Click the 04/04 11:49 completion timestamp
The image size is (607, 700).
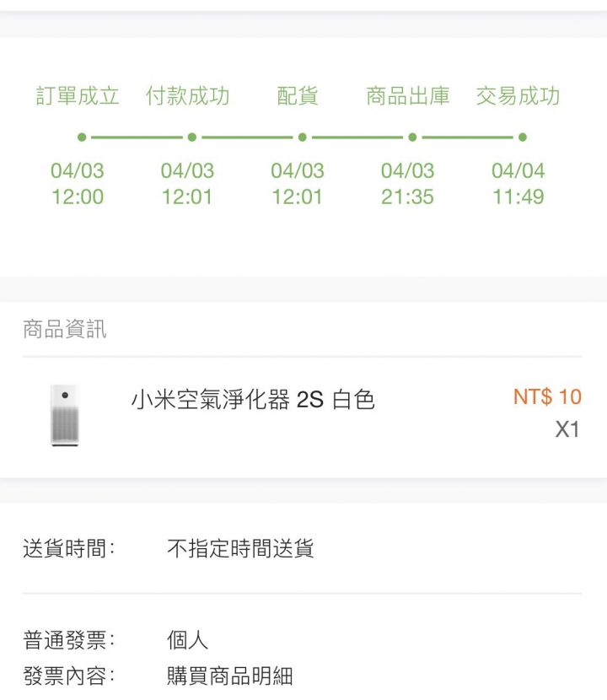[x=518, y=184]
